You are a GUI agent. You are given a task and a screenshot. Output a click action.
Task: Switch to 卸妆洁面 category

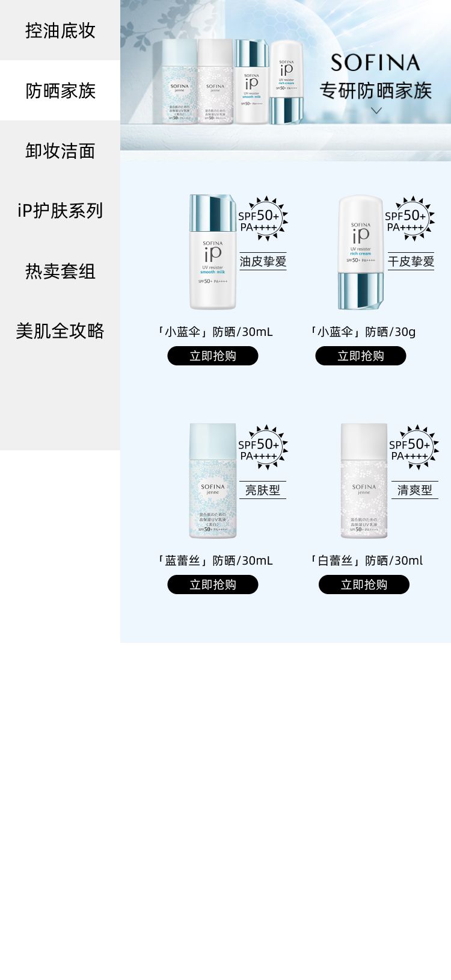pos(60,150)
